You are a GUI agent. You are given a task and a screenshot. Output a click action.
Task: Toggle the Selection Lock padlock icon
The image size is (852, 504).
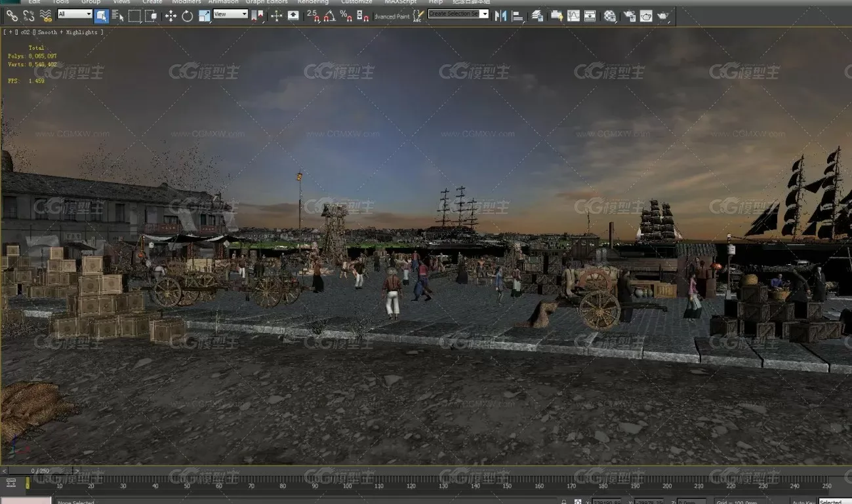tap(563, 502)
